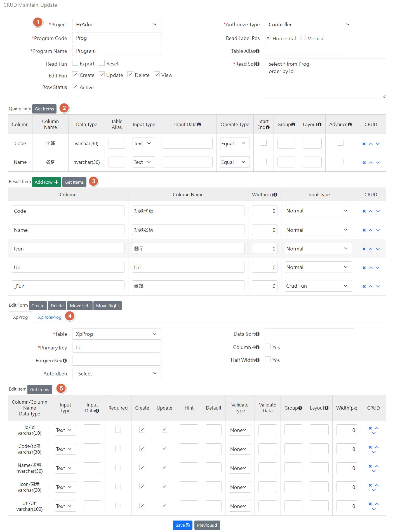Click the Column 4 info icon
The width and height of the screenshot is (393, 532).
257,347
